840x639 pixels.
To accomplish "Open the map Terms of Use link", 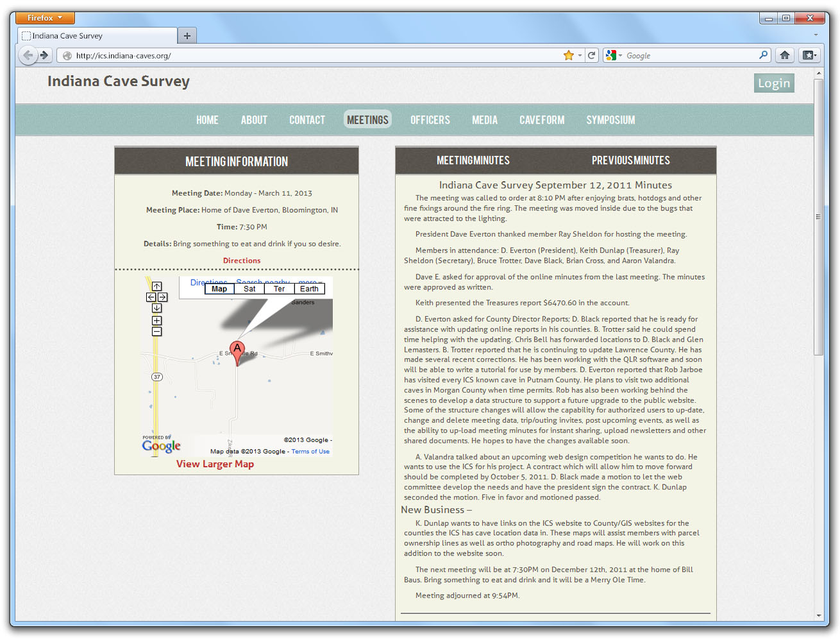I will (x=310, y=452).
